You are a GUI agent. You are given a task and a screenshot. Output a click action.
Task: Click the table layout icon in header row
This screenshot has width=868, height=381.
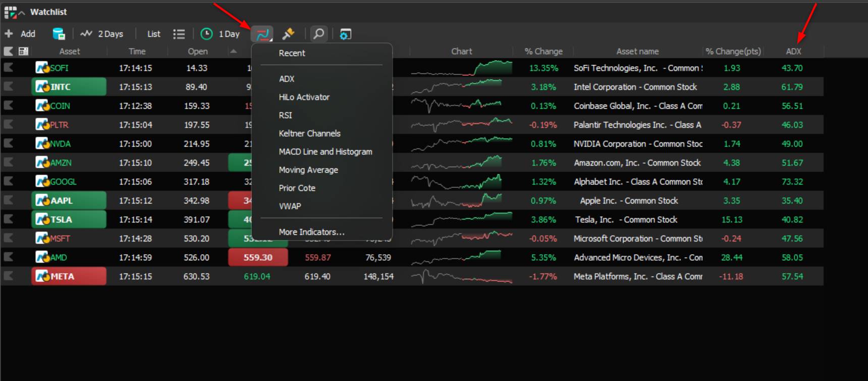pos(23,51)
